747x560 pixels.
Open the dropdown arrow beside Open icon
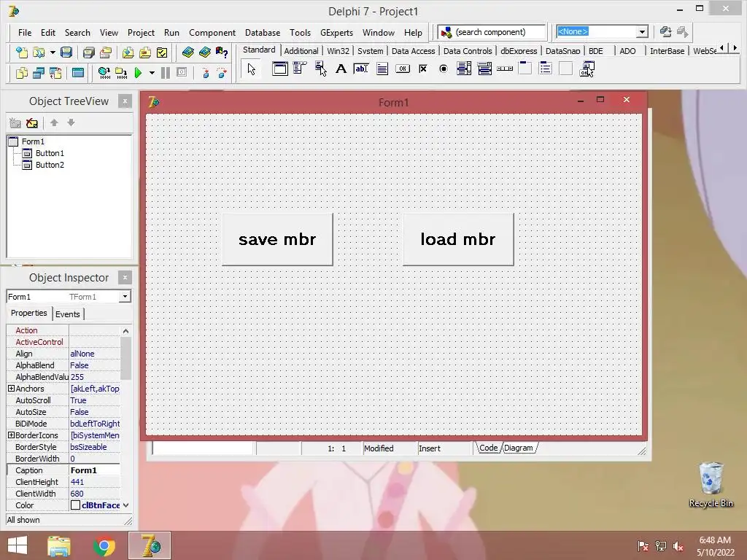tap(53, 52)
